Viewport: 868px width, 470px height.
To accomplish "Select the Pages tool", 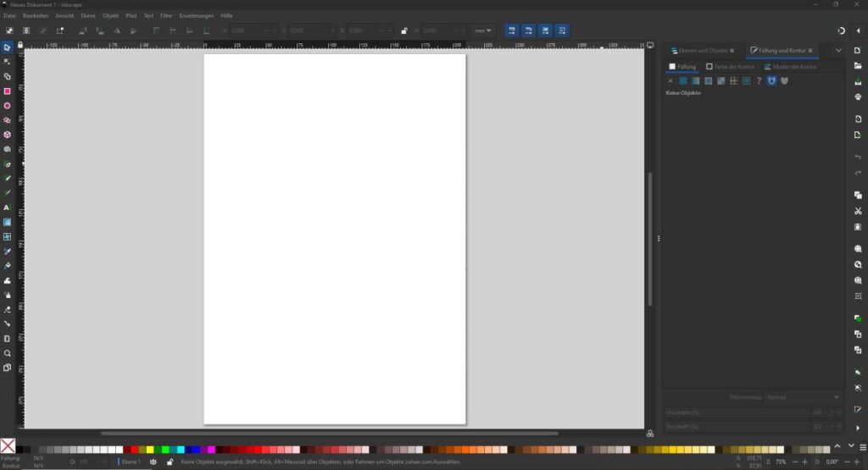I will [x=7, y=368].
